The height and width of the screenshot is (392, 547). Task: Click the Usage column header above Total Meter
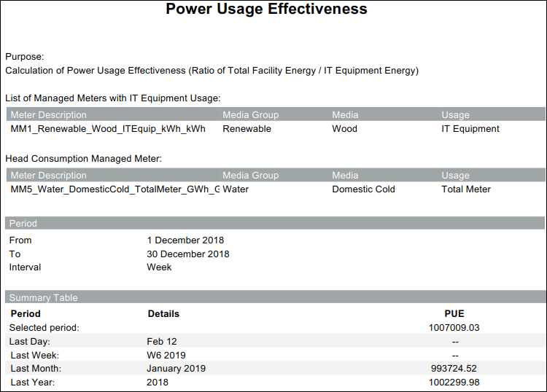455,176
